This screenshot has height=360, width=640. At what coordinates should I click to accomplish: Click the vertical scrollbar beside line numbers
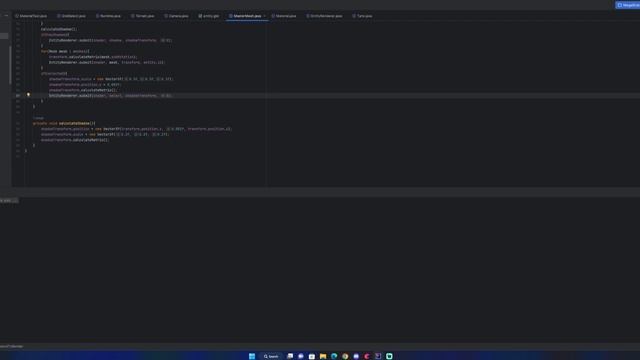point(10,65)
